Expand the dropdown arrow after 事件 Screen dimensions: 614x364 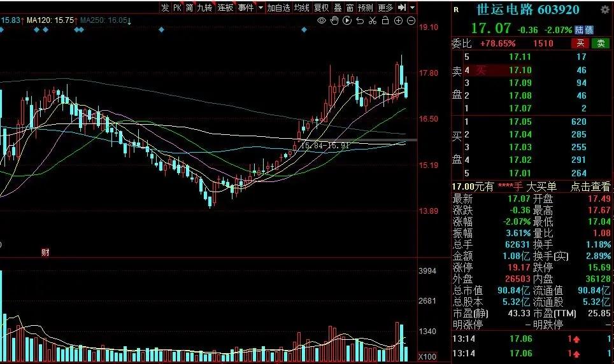tap(261, 8)
